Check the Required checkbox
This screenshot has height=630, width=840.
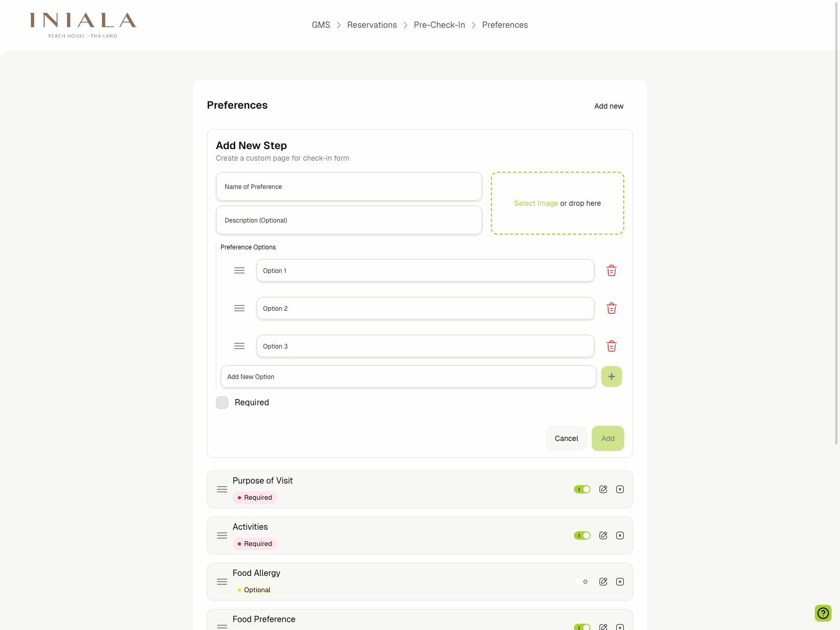click(x=222, y=402)
